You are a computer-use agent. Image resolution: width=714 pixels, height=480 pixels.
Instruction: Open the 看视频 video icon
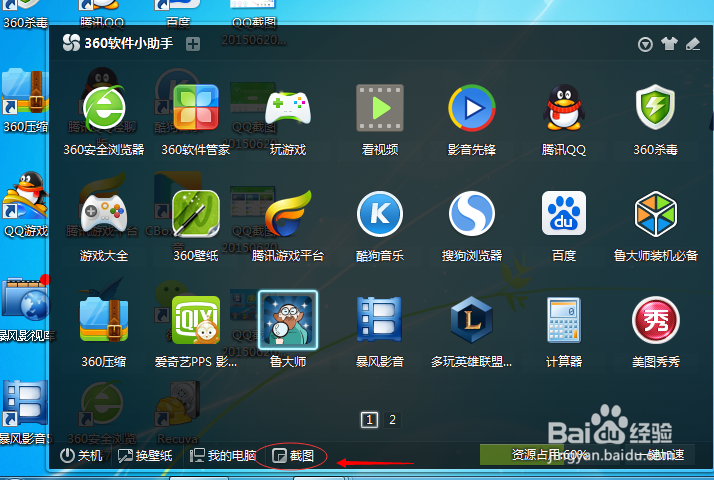click(380, 108)
